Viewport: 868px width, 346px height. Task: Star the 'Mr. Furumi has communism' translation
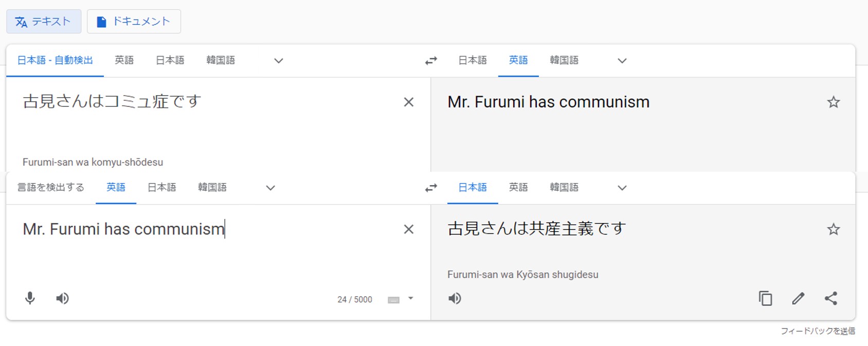[x=834, y=102]
